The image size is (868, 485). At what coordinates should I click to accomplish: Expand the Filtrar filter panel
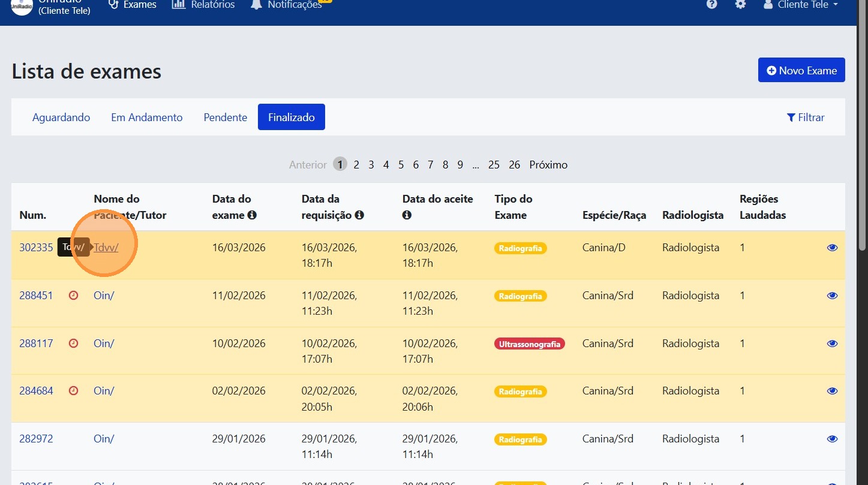(x=806, y=118)
